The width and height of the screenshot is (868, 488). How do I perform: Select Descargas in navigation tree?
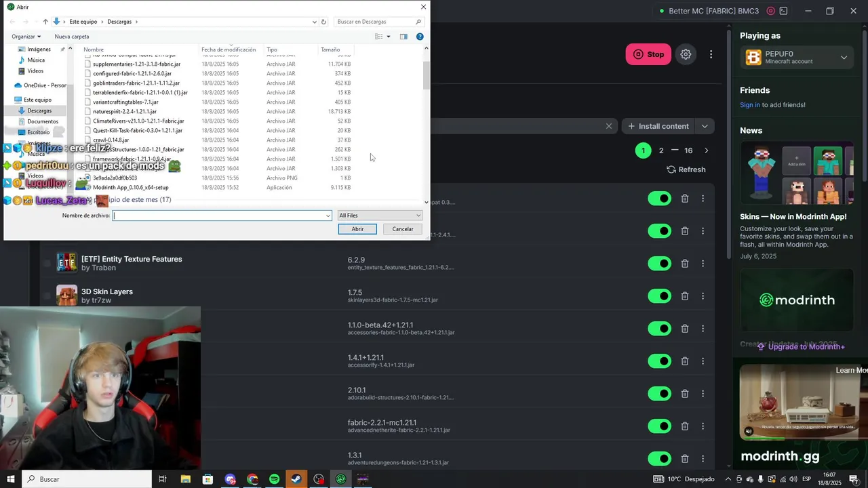(39, 110)
